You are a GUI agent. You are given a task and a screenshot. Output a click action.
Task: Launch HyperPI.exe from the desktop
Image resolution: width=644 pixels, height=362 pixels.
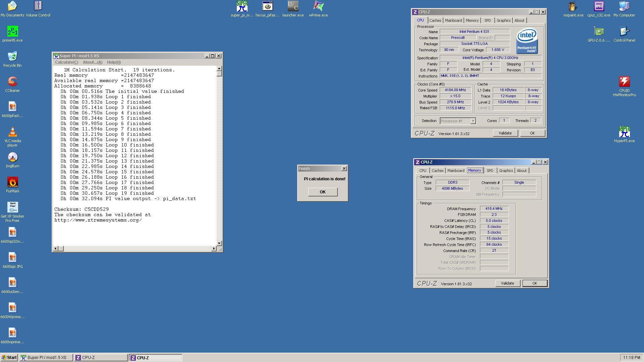coord(624,134)
